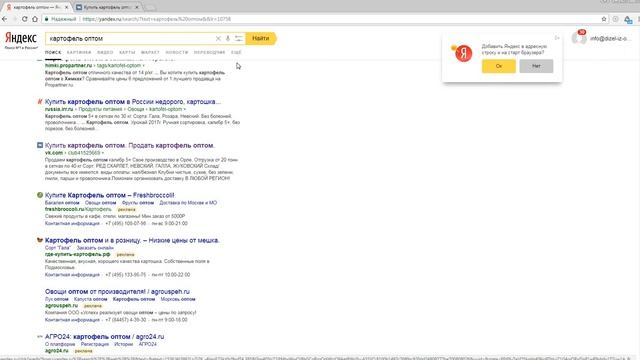Open result 'Купить картофель оптом в России недорого'
This screenshot has width=640, height=360.
coord(133,102)
